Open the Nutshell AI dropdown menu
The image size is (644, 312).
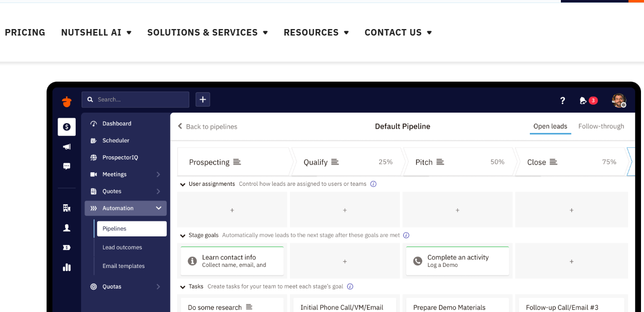(96, 32)
